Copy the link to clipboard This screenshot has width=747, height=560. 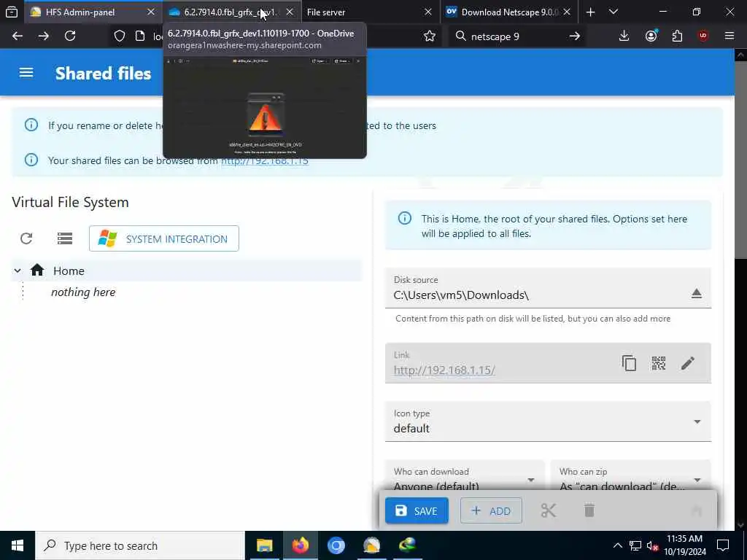[629, 363]
